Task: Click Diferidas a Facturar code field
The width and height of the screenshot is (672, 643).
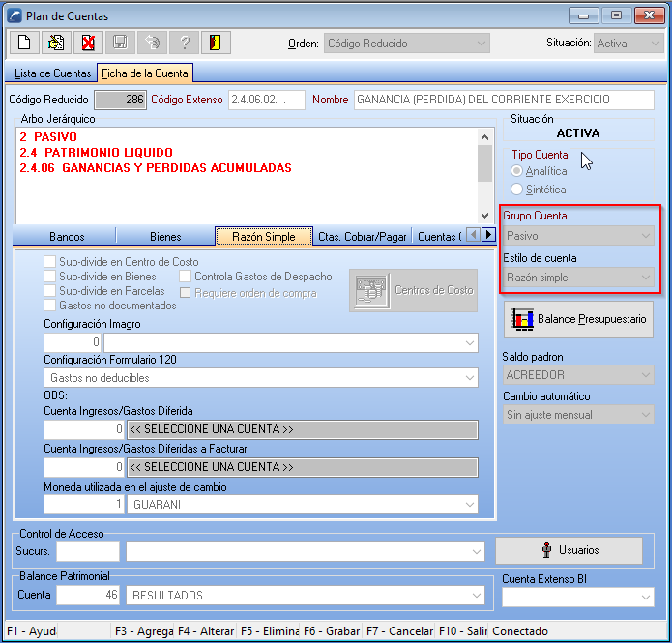Action: tap(84, 467)
